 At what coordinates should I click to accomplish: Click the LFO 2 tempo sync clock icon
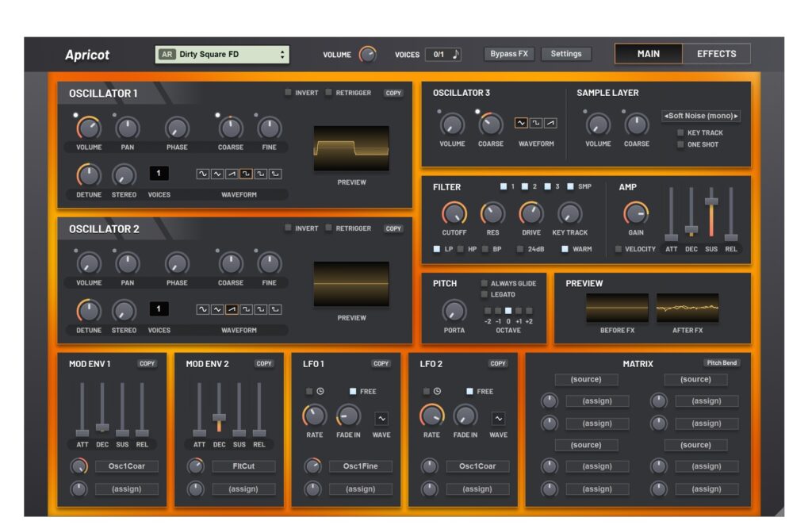pyautogui.click(x=437, y=391)
